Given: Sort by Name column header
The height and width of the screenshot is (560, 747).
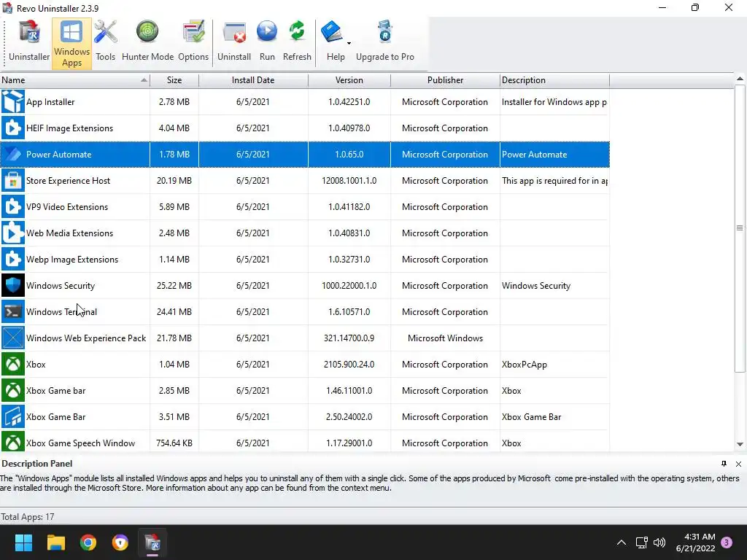Looking at the screenshot, I should pyautogui.click(x=75, y=80).
